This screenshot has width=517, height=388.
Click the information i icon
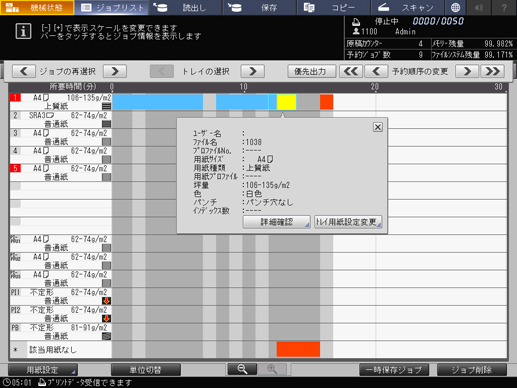click(x=23, y=31)
